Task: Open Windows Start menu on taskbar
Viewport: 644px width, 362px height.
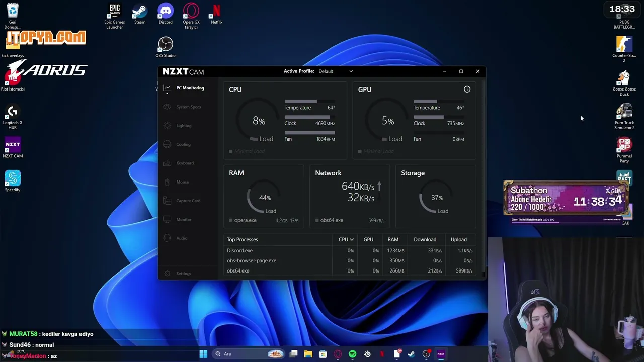Action: coord(203,354)
